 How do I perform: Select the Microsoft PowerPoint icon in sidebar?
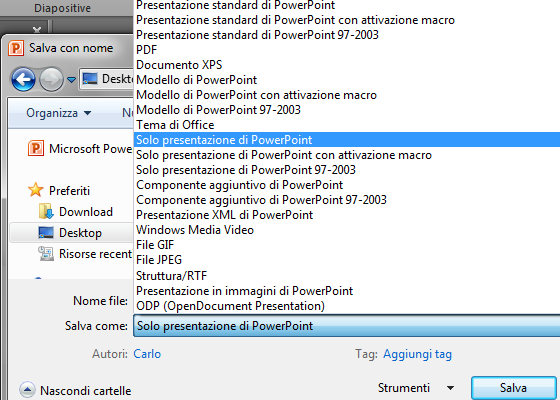point(36,148)
